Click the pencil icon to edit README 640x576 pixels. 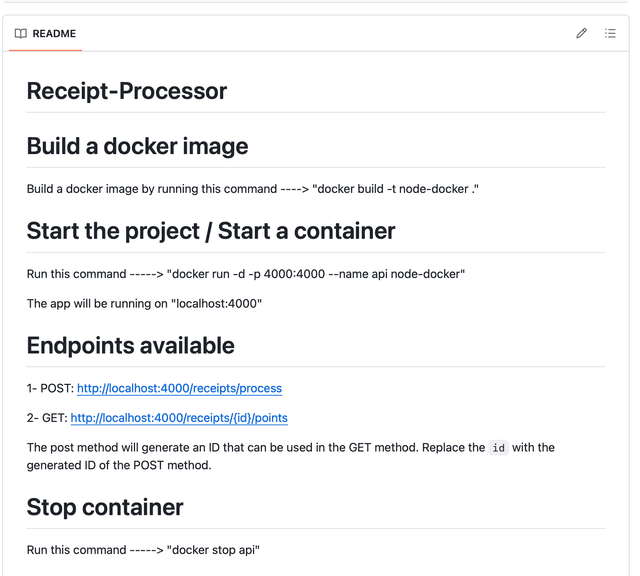click(581, 33)
